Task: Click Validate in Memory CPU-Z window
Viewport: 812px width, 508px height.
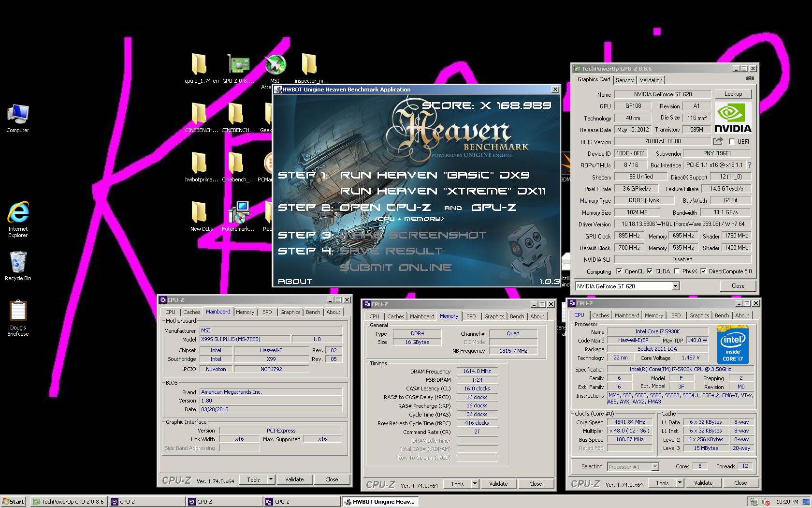Action: [x=498, y=484]
